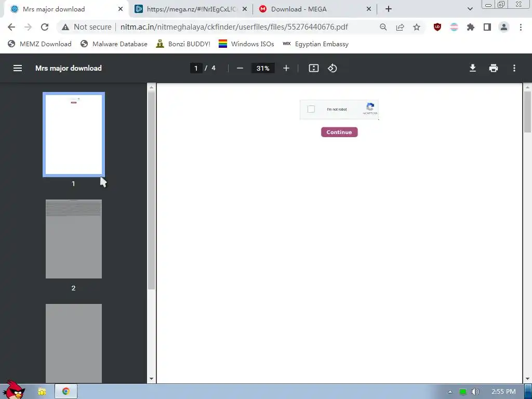Bookmark this page with star
Image resolution: width=532 pixels, height=399 pixels.
(417, 27)
